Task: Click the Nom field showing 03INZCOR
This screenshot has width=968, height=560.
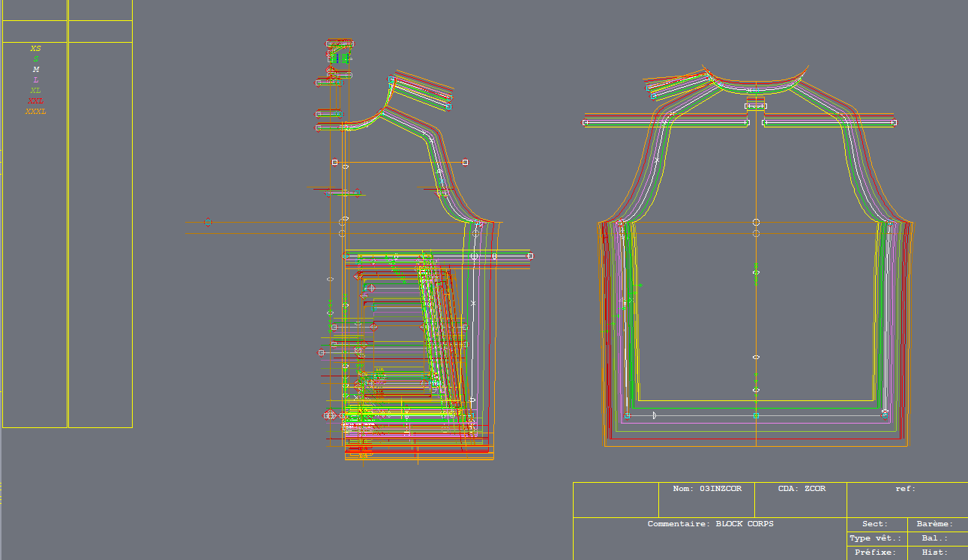Action: 706,489
